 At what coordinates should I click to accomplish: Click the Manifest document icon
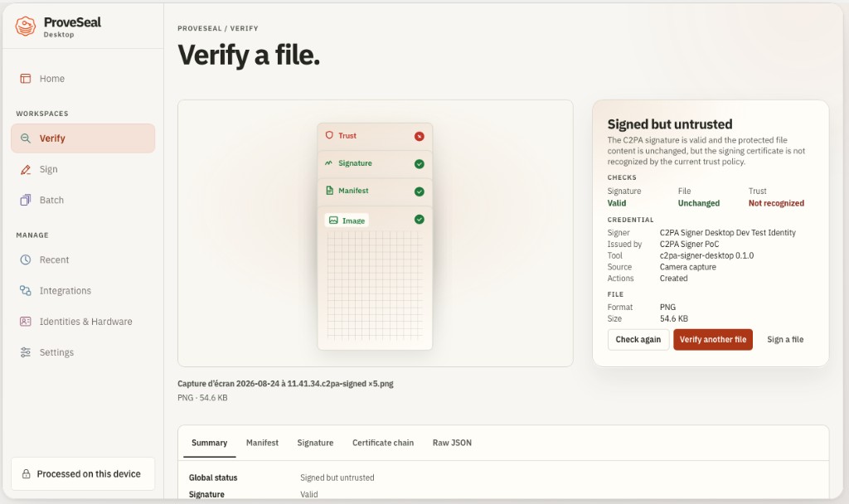click(x=329, y=191)
